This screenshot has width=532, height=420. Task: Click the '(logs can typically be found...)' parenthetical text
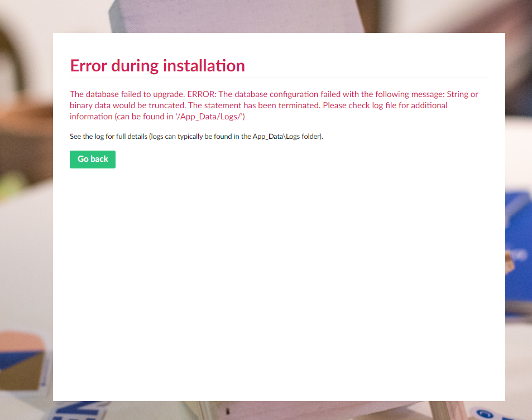(234, 136)
